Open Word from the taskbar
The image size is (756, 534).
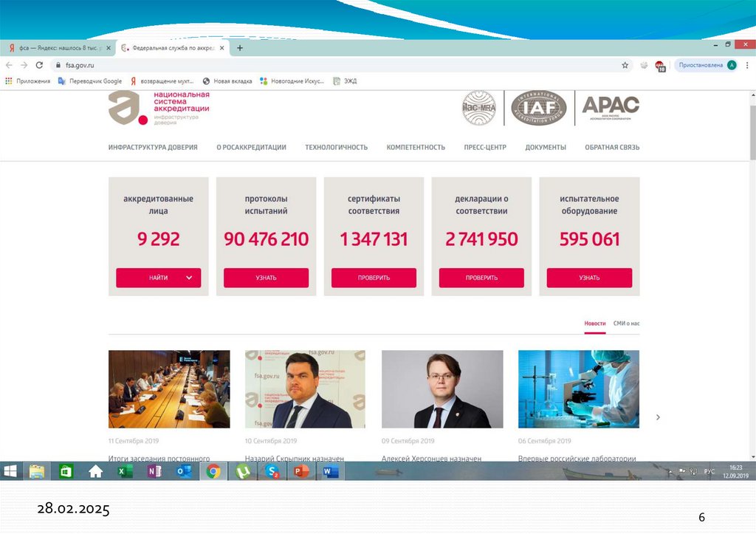tap(331, 471)
